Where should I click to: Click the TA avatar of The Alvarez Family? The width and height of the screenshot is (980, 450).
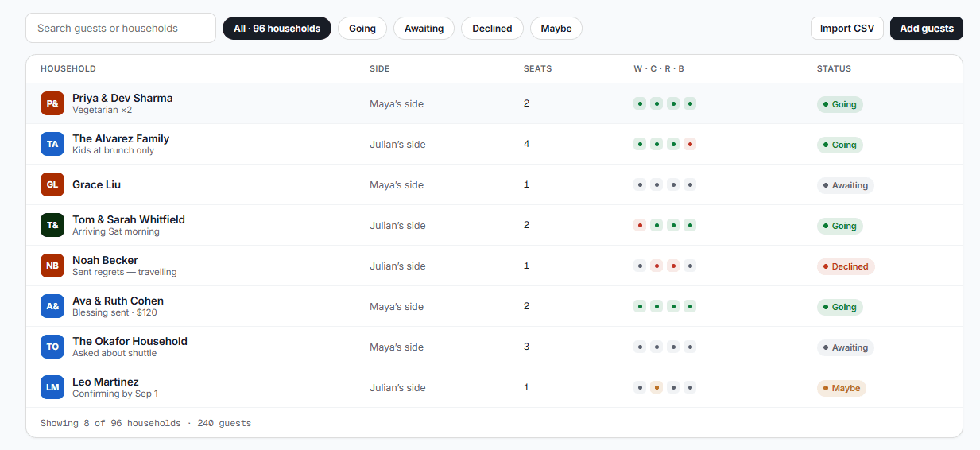click(x=52, y=144)
